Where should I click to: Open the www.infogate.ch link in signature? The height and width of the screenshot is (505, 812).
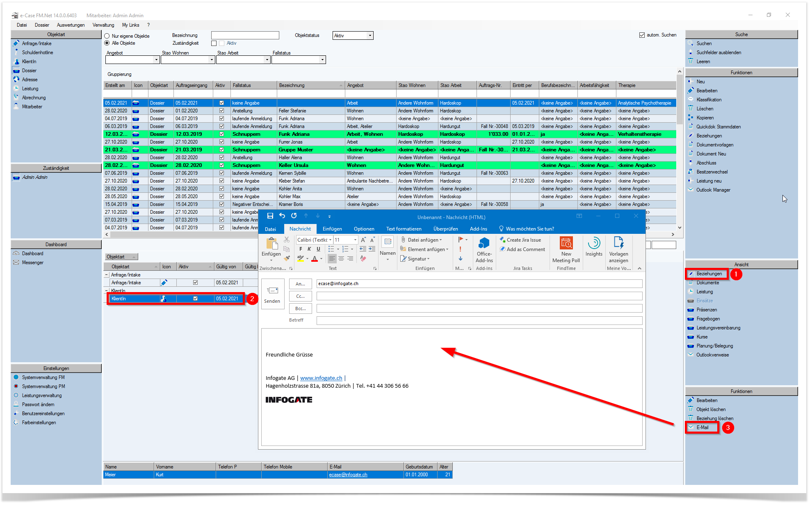[321, 378]
